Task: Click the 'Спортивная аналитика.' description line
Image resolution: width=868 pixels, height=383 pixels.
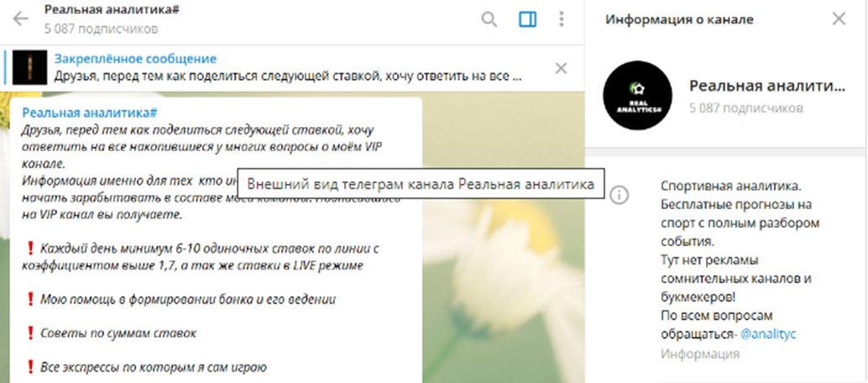Action: (729, 186)
